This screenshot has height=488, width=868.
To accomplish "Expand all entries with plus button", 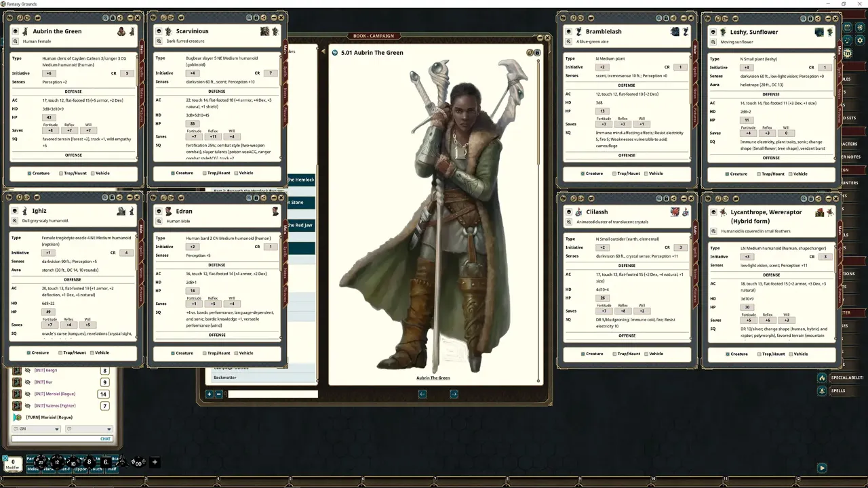I will click(x=209, y=394).
